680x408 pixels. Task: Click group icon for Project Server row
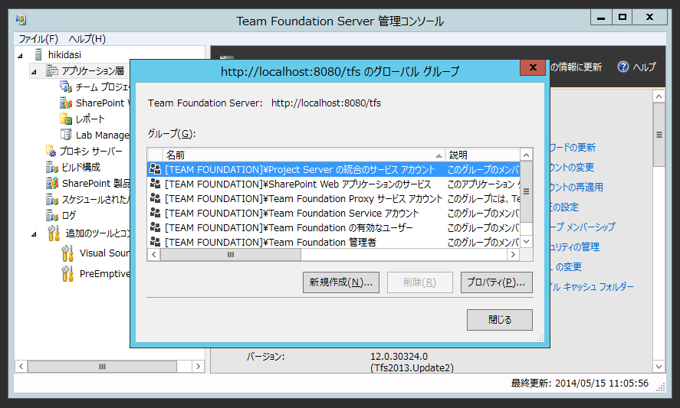[x=155, y=169]
